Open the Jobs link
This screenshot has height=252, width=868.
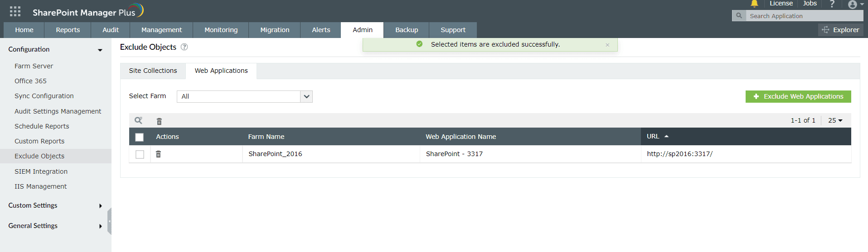(810, 4)
